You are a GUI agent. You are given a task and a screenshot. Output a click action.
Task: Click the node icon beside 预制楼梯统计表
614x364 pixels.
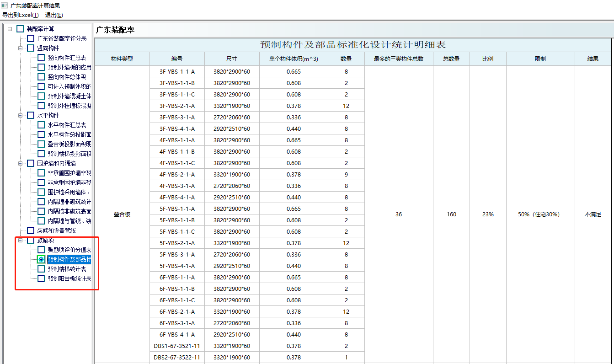(x=41, y=269)
